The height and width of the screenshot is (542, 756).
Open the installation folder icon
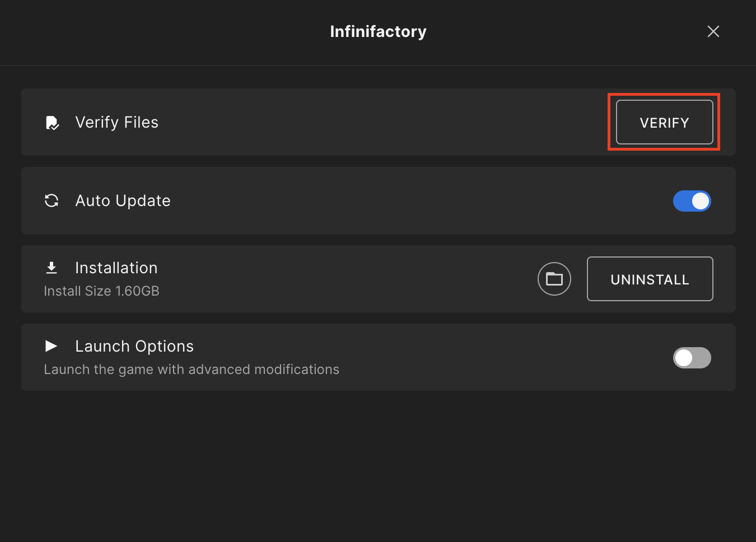pos(554,279)
